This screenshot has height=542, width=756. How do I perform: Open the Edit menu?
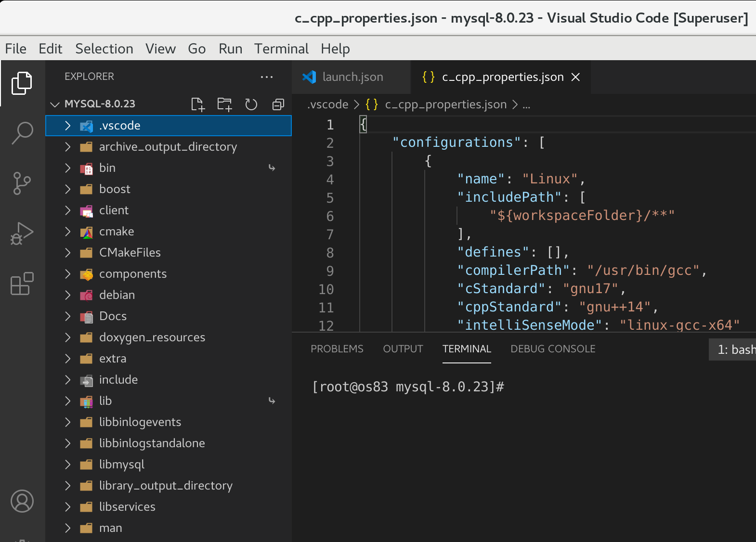(51, 49)
